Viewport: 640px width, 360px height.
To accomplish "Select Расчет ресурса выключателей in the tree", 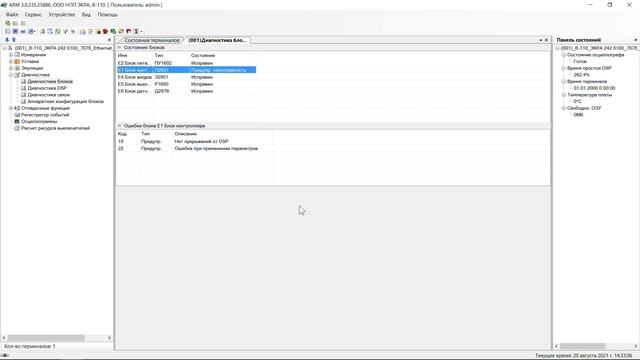I will [x=56, y=128].
